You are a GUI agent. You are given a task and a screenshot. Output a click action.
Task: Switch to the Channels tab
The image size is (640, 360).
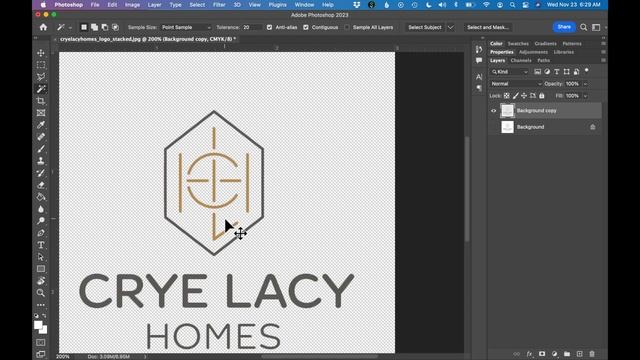[x=521, y=60]
